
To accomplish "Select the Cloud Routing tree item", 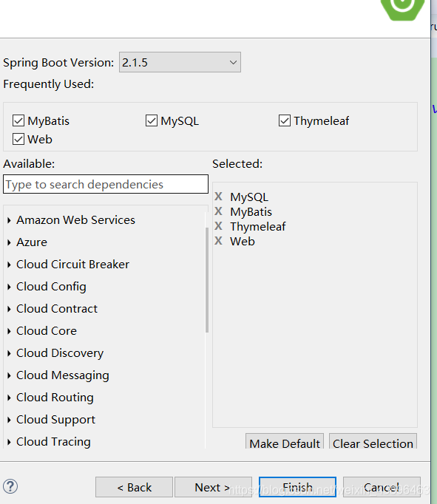I will pyautogui.click(x=55, y=398).
